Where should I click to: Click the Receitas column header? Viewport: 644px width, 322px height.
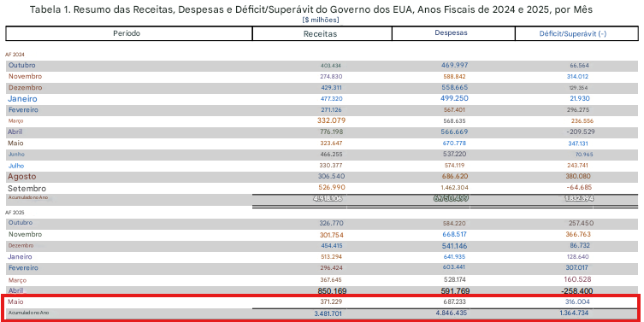(x=320, y=34)
